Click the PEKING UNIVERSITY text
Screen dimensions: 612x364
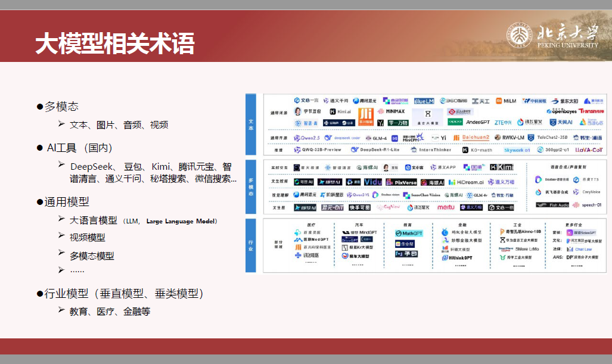(567, 45)
